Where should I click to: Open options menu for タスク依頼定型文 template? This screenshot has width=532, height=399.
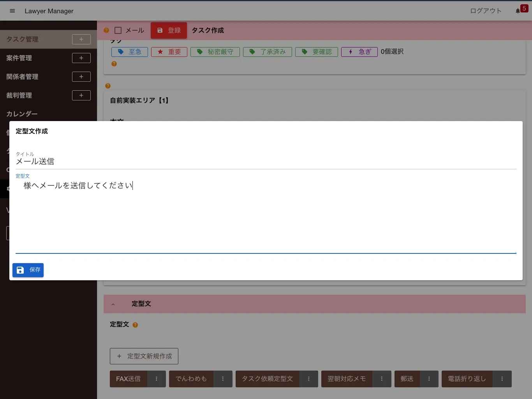click(309, 379)
